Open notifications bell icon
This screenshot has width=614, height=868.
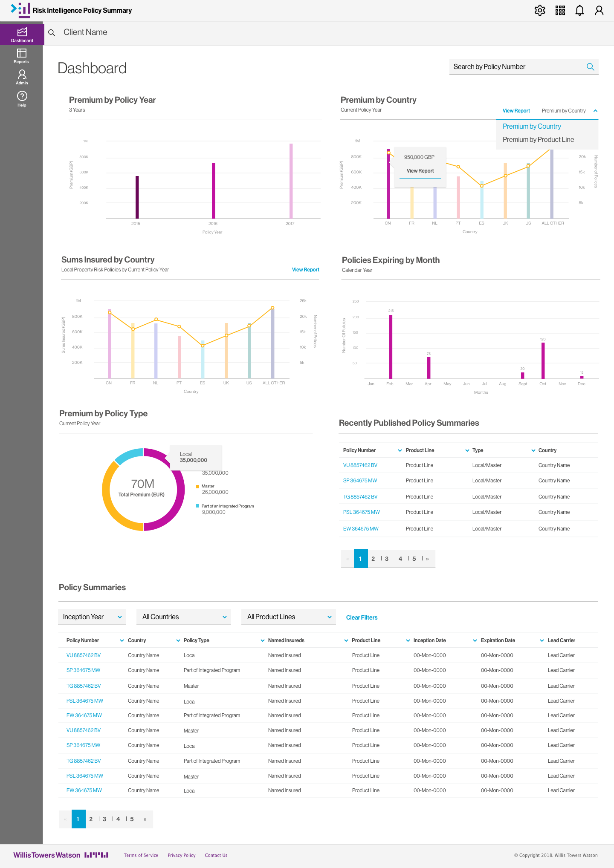(579, 10)
